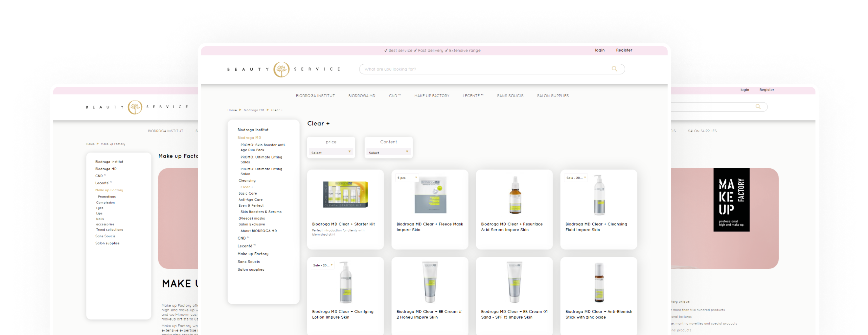The height and width of the screenshot is (335, 868).
Task: Open the BIODROGA INSTITUT menu in the front window
Action: point(315,95)
